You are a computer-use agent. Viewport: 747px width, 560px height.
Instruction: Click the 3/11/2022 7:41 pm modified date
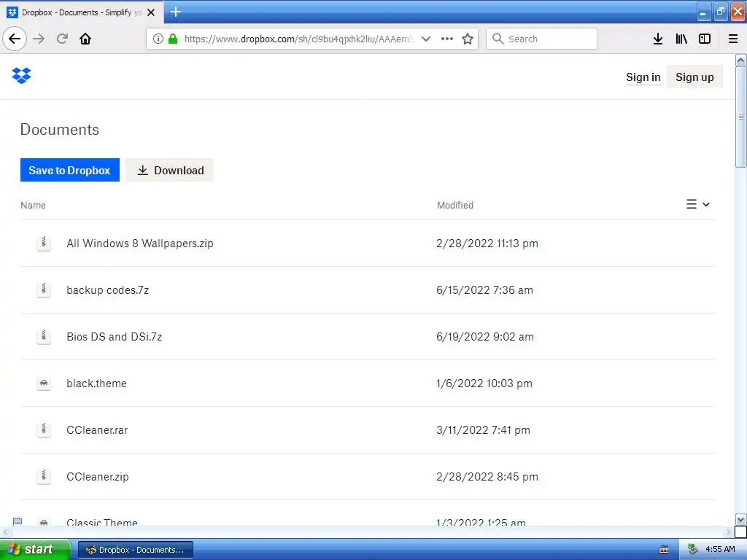[x=483, y=430]
